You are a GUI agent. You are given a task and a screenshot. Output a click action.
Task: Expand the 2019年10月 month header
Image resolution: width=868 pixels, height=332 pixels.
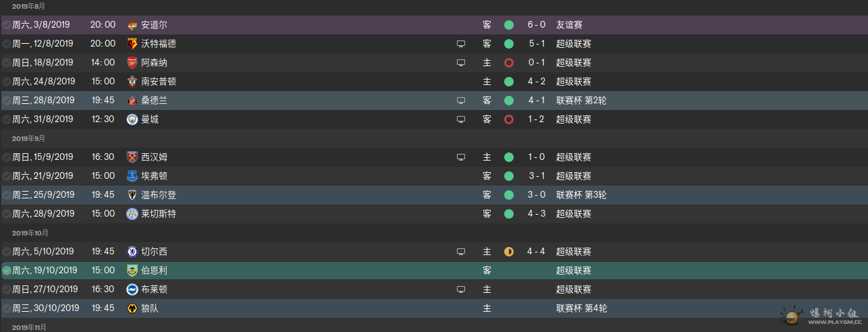[x=31, y=233]
